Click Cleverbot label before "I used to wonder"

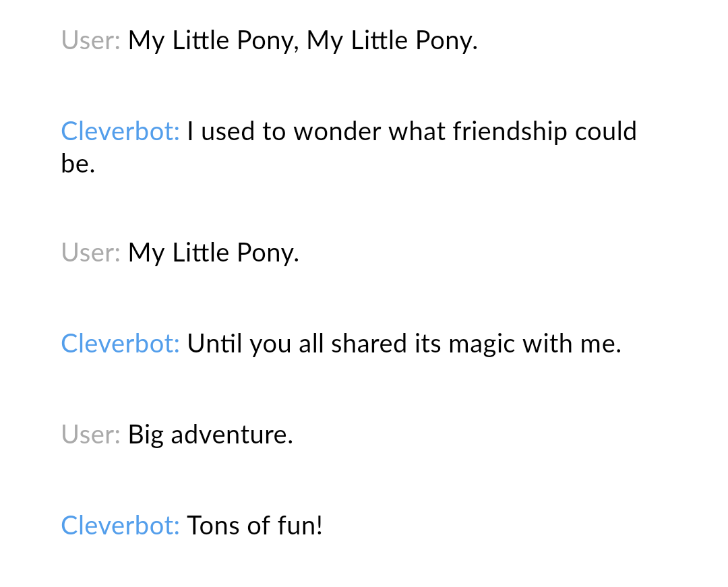tap(120, 131)
